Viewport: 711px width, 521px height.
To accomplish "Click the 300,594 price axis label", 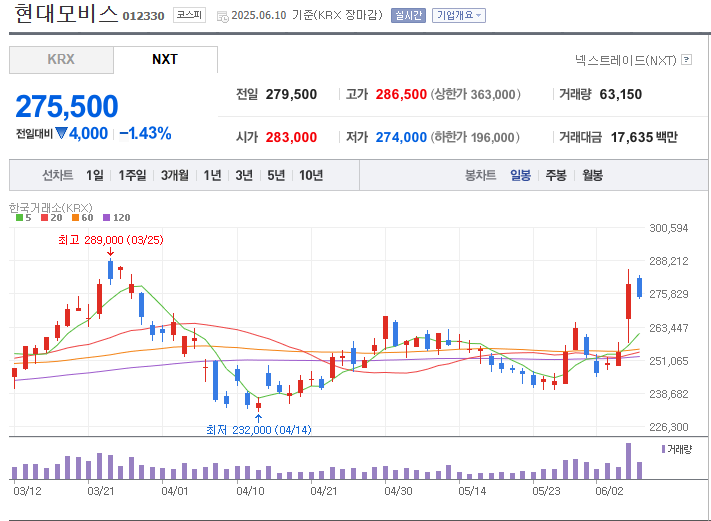I will click(669, 228).
